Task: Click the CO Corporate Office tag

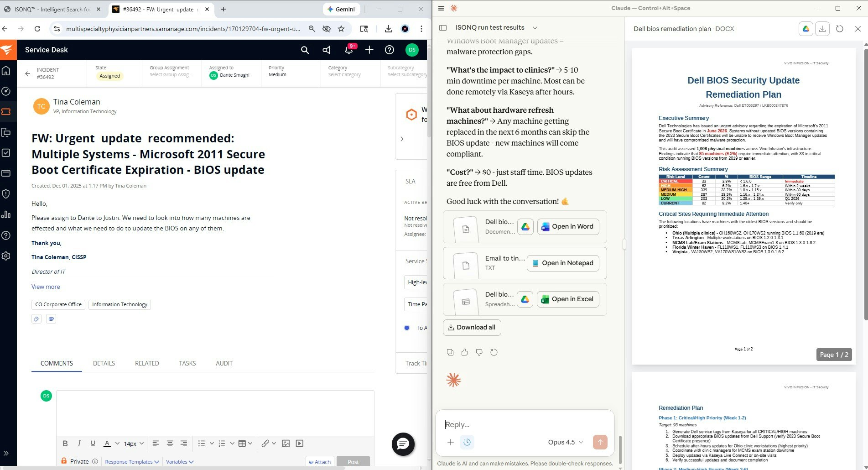Action: [58, 304]
